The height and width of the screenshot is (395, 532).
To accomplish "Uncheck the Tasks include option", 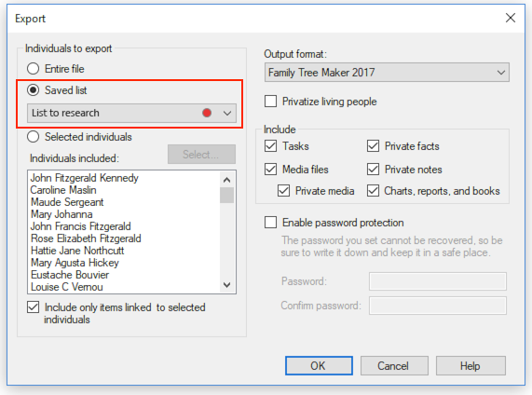I will 270,146.
